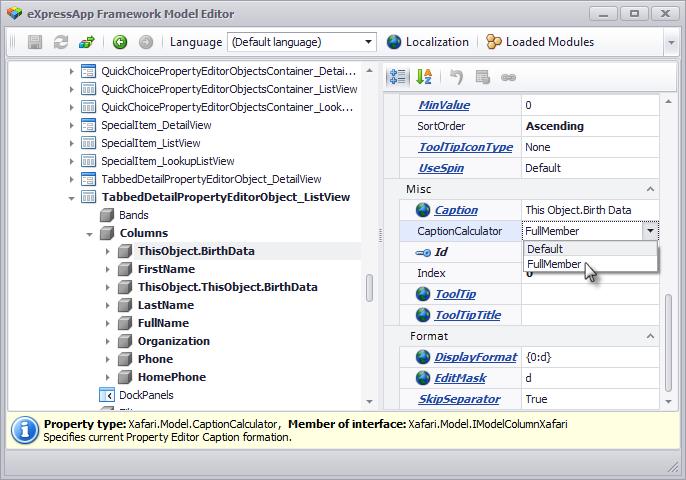This screenshot has width=686, height=480.
Task: Collapse TabbedDetailPropertyEditorObject_ListView node
Action: [71, 198]
